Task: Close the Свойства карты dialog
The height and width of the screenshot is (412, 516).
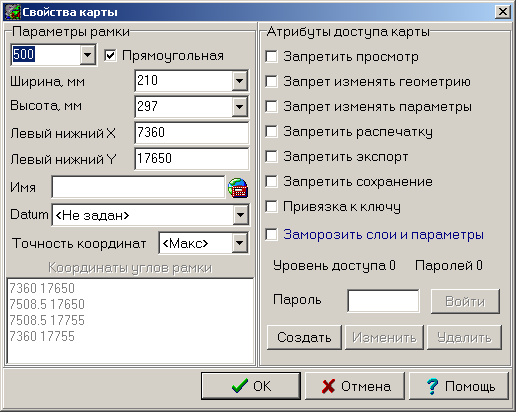Action: coord(502,12)
